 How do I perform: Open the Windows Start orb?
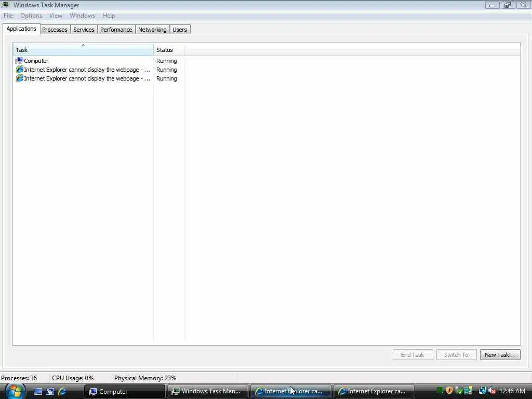tap(15, 391)
